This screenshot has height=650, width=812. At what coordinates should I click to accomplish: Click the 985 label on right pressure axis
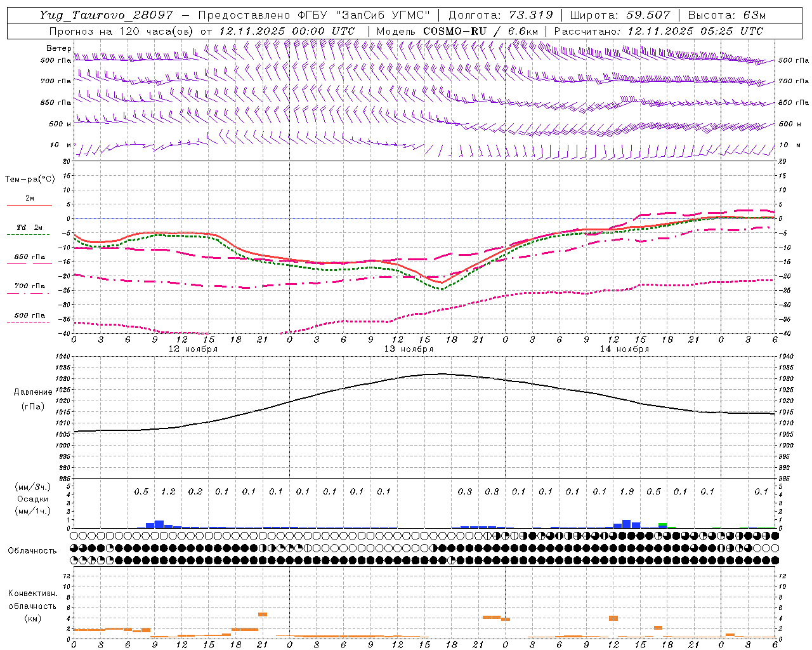coord(785,479)
